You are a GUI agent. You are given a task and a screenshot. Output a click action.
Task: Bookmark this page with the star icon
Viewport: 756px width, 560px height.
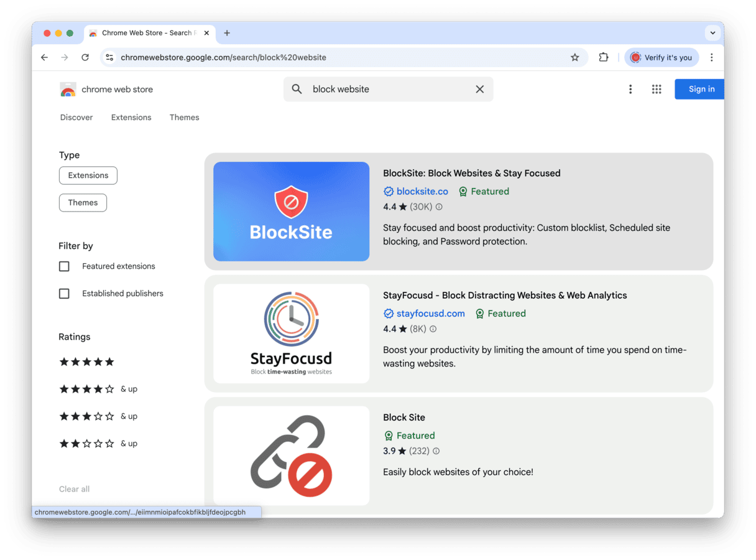coord(575,57)
